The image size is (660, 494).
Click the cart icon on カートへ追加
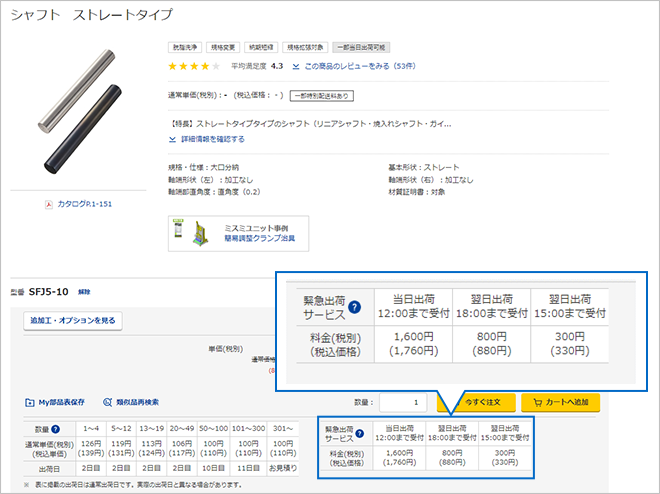click(x=538, y=402)
